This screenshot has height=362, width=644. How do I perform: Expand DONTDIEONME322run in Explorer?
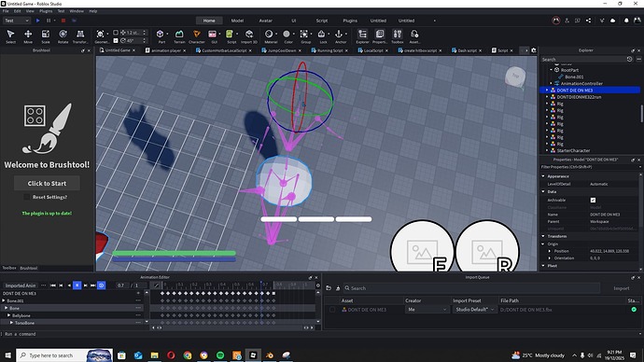547,97
